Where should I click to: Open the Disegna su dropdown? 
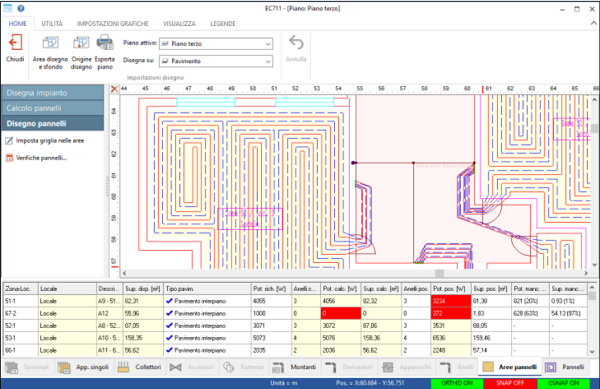click(x=216, y=61)
